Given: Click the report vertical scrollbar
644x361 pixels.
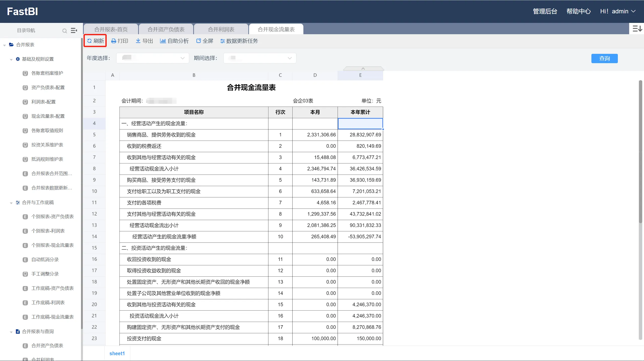Looking at the screenshot, I should coord(640,151).
